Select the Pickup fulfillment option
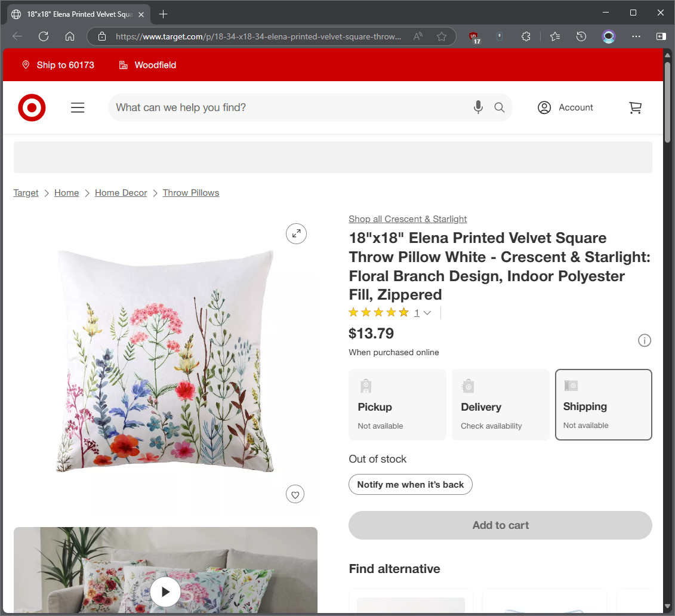 pos(397,405)
